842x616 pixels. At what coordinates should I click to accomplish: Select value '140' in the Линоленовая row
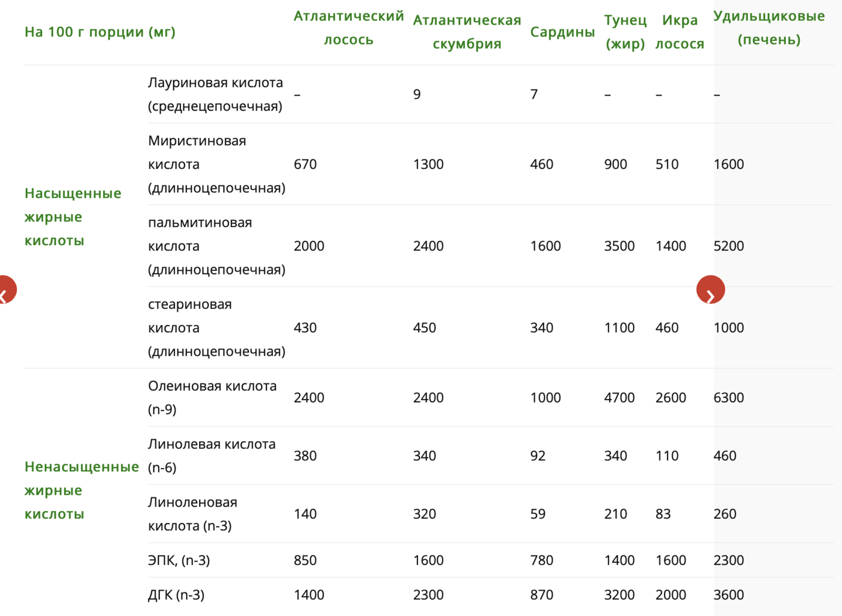(x=305, y=514)
